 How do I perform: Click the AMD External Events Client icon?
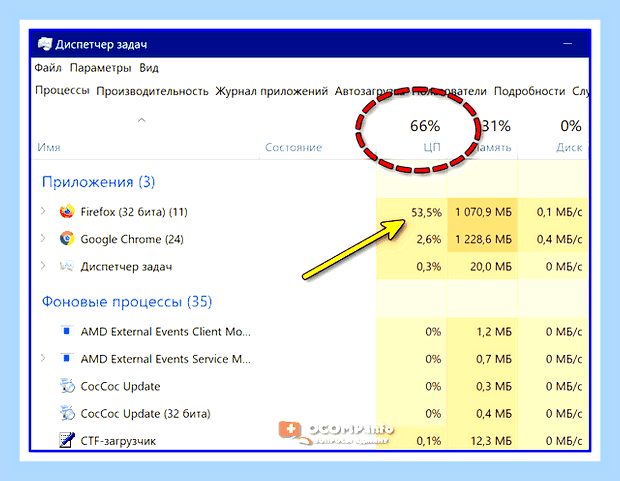tap(66, 331)
